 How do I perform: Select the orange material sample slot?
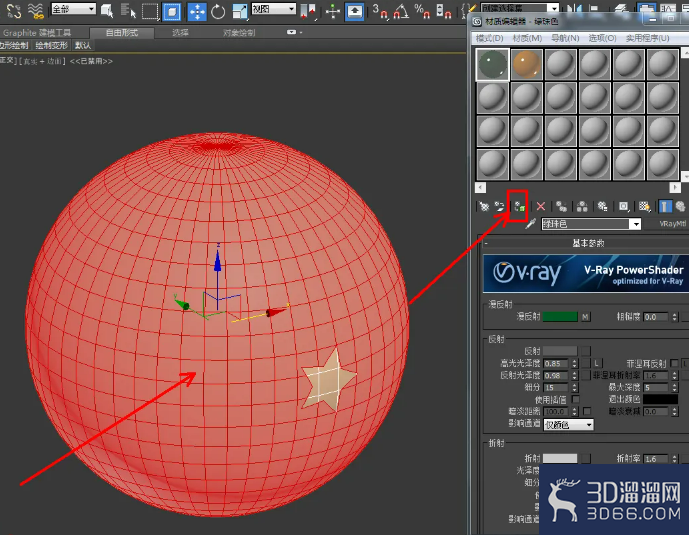click(x=527, y=65)
